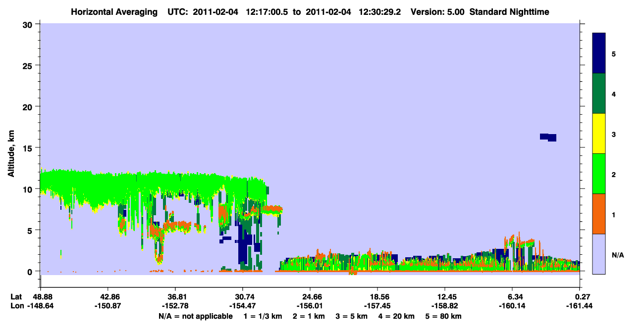The image size is (644, 330).
Task: Click longitude value -150.87
Action: pos(107,306)
